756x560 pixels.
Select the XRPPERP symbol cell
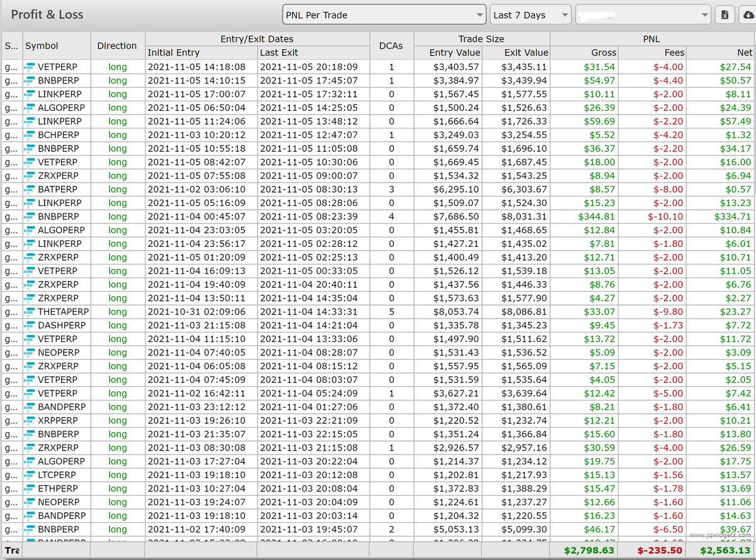[x=57, y=421]
